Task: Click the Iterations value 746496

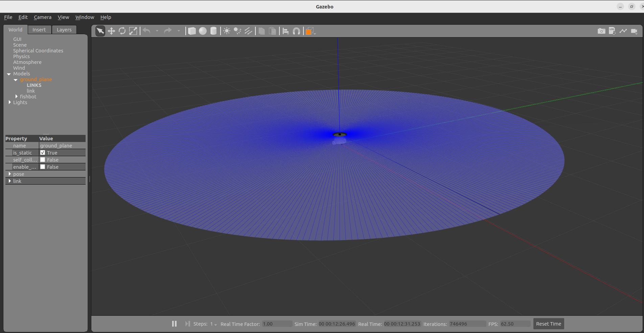Action: pyautogui.click(x=467, y=324)
